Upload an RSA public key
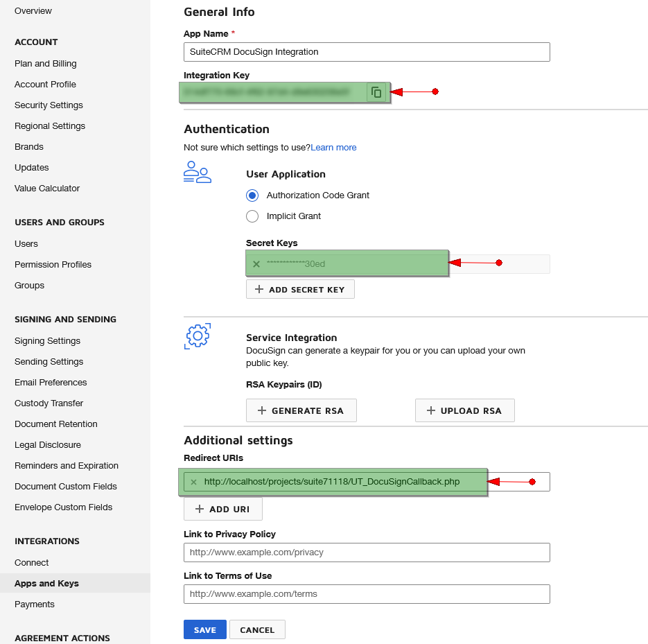Image resolution: width=648 pixels, height=644 pixels. (x=465, y=410)
